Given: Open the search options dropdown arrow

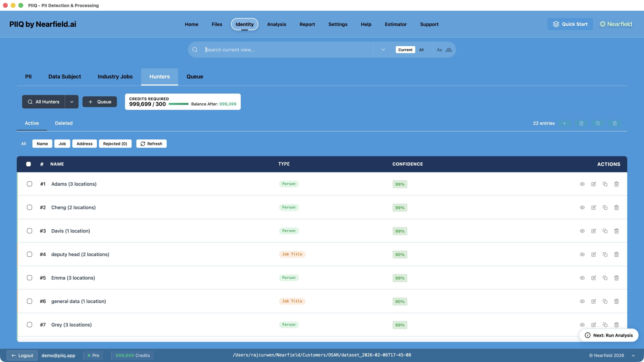Looking at the screenshot, I should [383, 49].
